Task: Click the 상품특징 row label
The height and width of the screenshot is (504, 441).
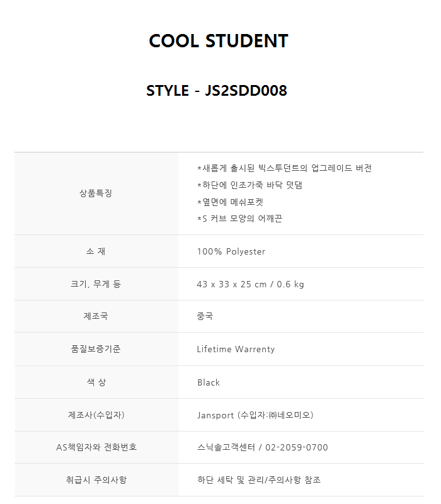Action: (96, 193)
